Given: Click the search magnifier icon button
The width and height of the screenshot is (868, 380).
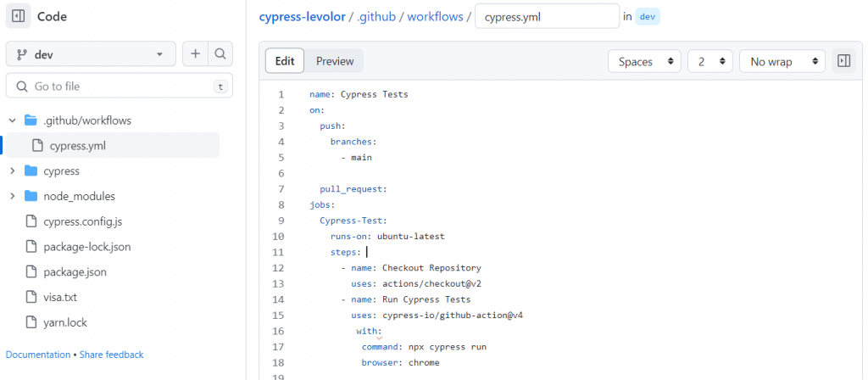Looking at the screenshot, I should click(220, 54).
